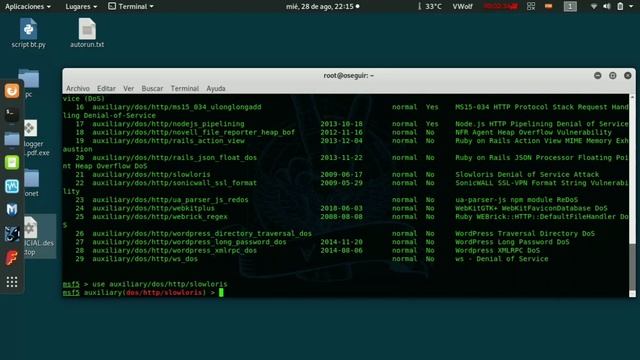The height and width of the screenshot is (360, 640).
Task: Select the autorun.txt desktop file
Action: tap(87, 33)
